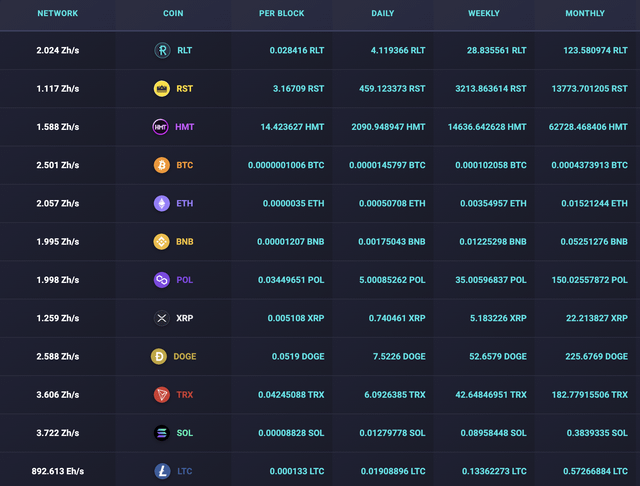
Task: Click the orange Bitcoin icon
Action: point(161,165)
